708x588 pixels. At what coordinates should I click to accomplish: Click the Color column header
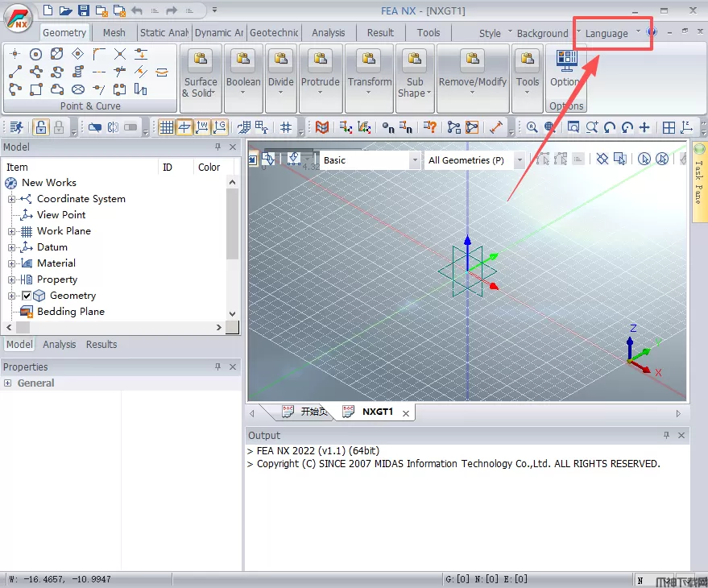click(x=209, y=168)
